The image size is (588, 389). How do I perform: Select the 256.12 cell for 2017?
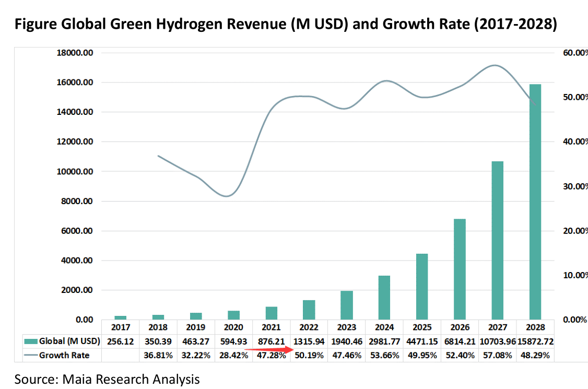[x=120, y=341]
